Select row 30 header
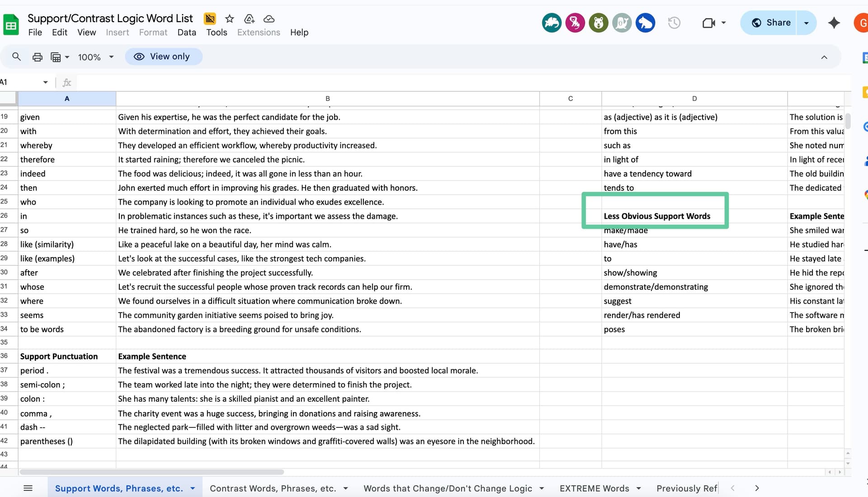 pos(9,272)
